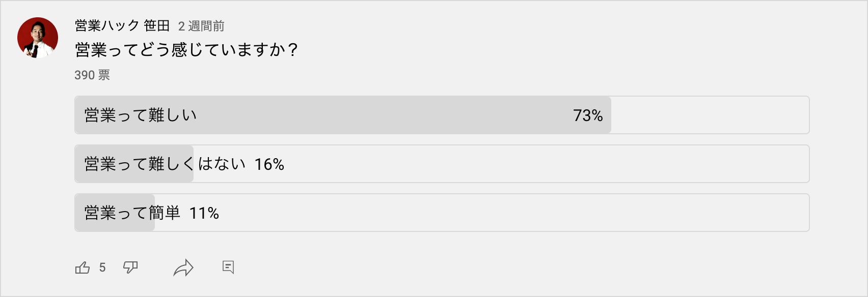Click the share arrow icon
Image resolution: width=868 pixels, height=297 pixels.
click(183, 268)
